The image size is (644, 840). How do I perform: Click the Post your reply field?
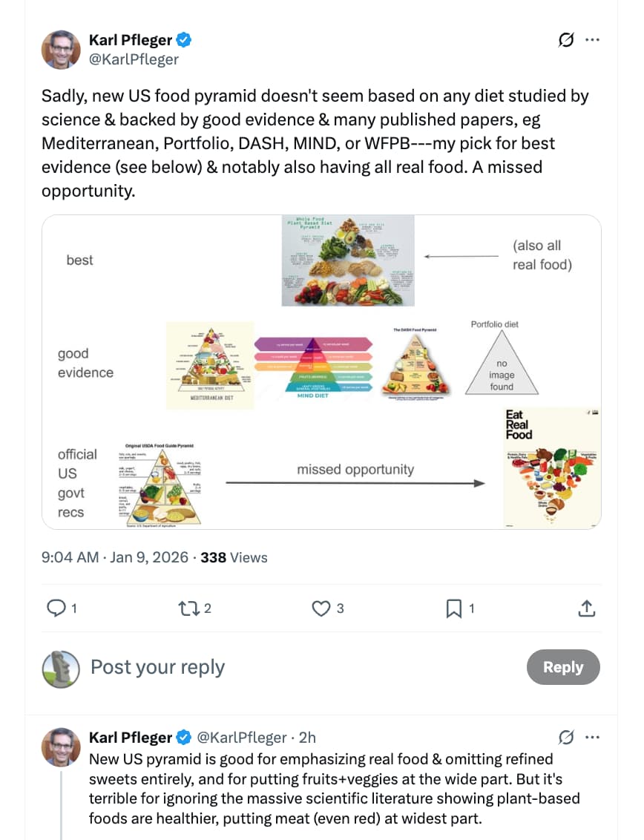pos(297,667)
